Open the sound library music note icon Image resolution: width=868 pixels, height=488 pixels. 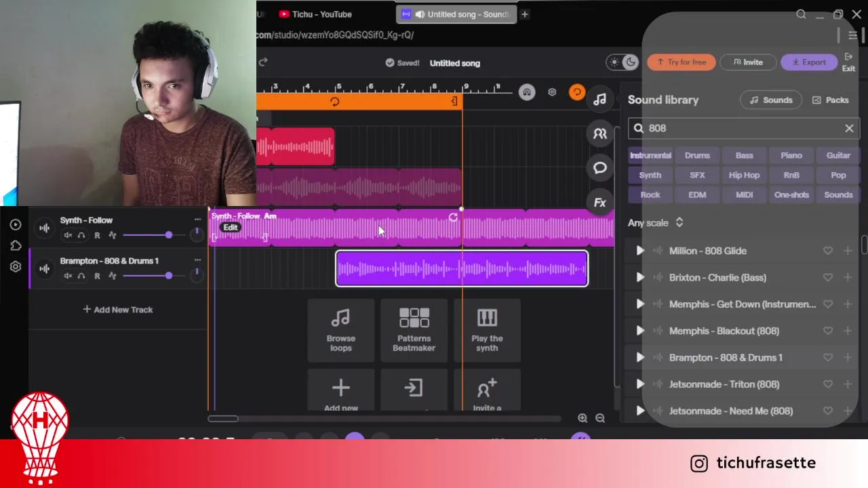599,100
